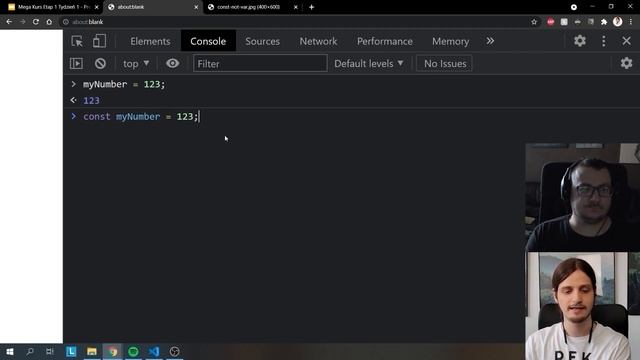Click the No Issues button
This screenshot has width=640, height=360.
444,63
